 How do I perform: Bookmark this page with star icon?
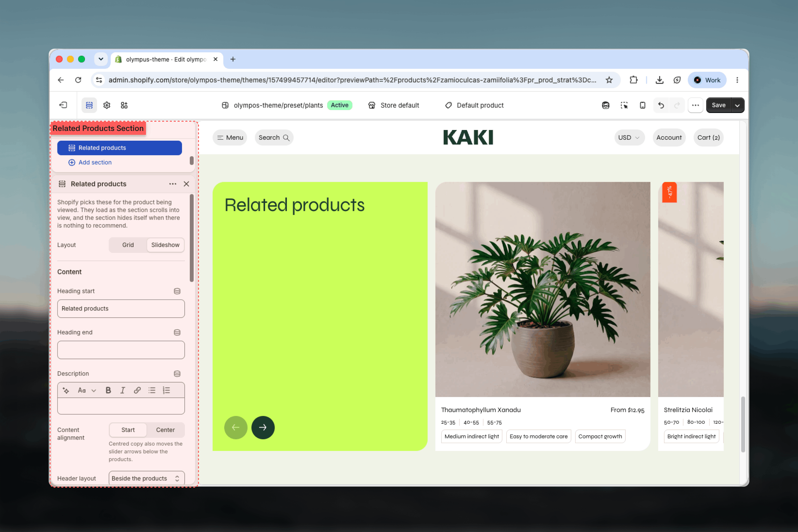click(609, 80)
